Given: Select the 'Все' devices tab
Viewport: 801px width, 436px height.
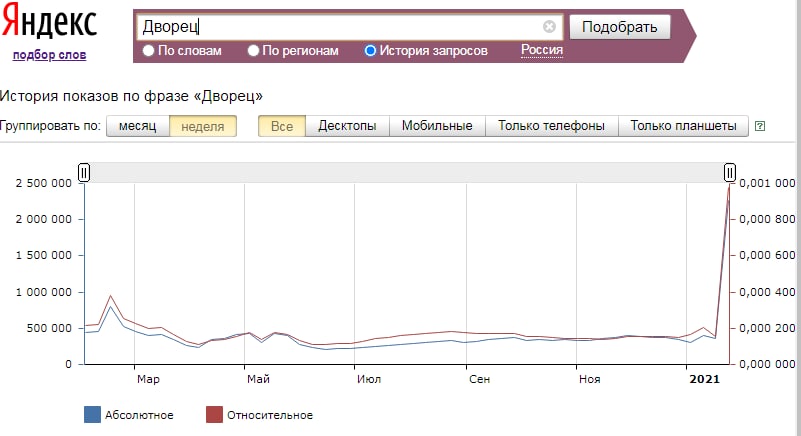Looking at the screenshot, I should click(x=282, y=126).
